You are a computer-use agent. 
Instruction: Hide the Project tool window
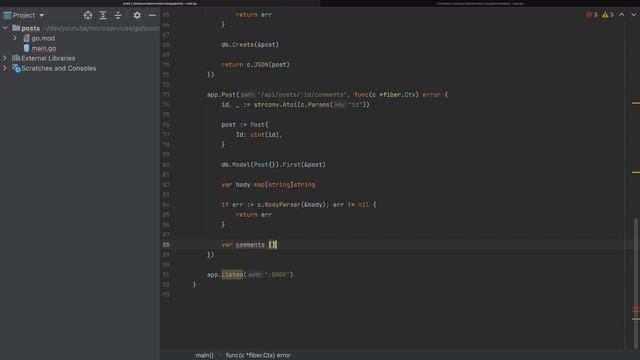tap(152, 16)
